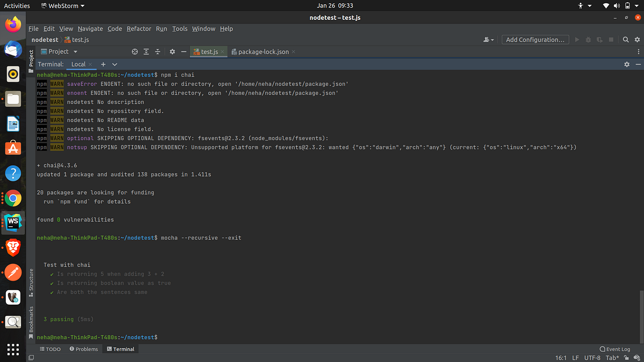The image size is (644, 362).
Task: Switch to test.js editor tab
Action: point(209,52)
